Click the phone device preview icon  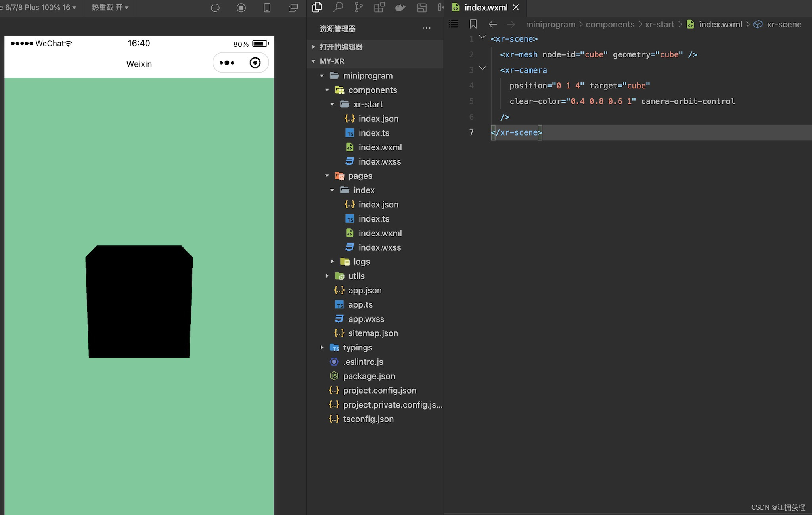point(267,8)
